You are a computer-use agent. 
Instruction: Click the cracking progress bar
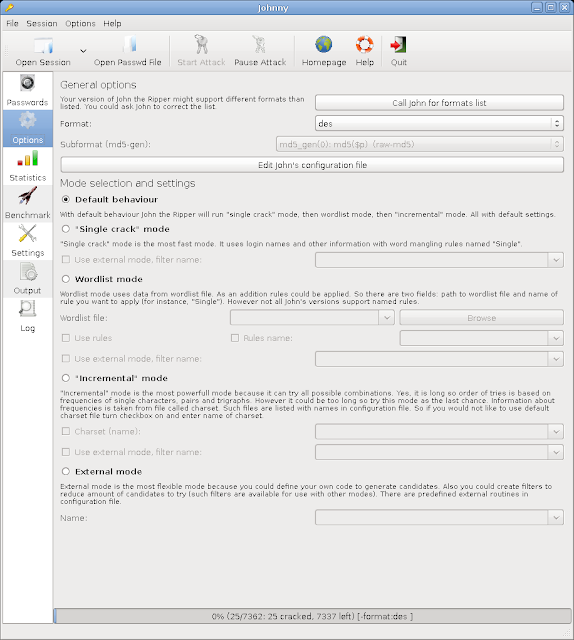pos(312,616)
